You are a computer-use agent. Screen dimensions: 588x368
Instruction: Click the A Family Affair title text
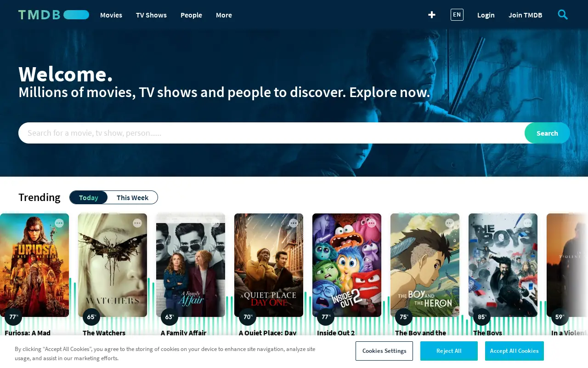tap(183, 333)
